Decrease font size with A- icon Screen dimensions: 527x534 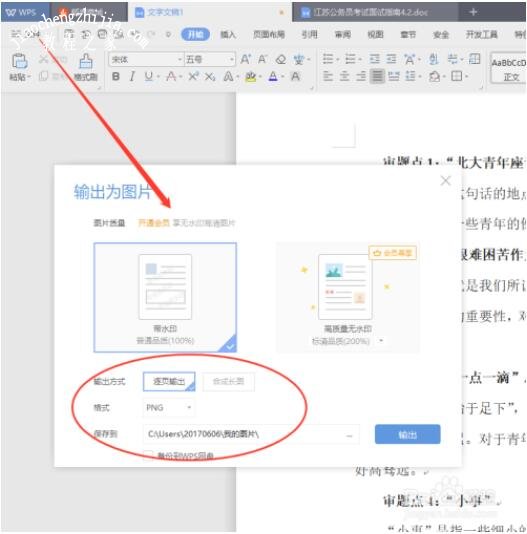pos(262,60)
